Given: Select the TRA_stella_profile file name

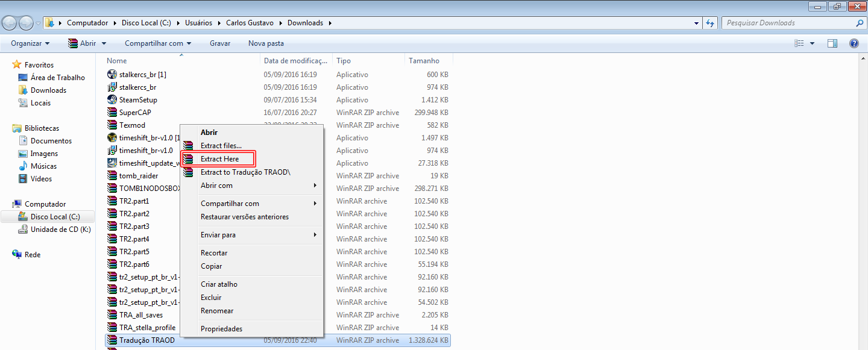Looking at the screenshot, I should click(x=148, y=327).
